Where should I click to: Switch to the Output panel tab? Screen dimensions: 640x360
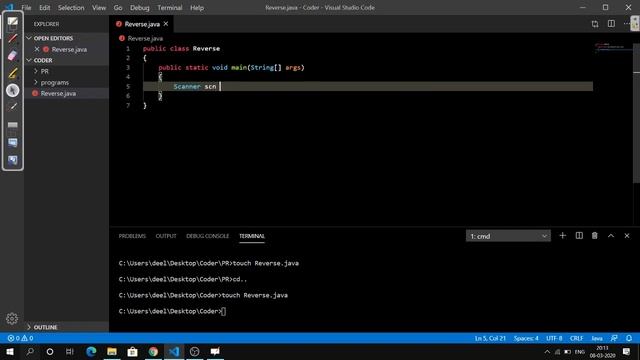click(x=166, y=236)
